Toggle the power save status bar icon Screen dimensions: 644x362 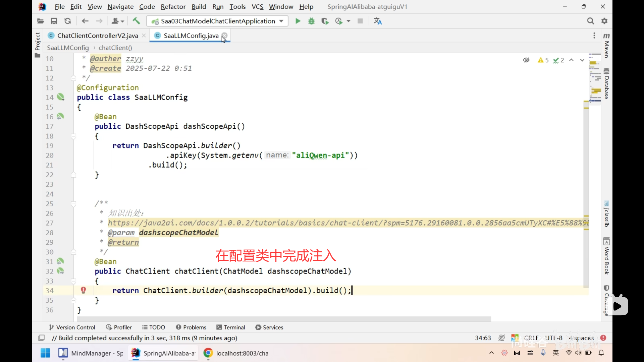(501, 338)
